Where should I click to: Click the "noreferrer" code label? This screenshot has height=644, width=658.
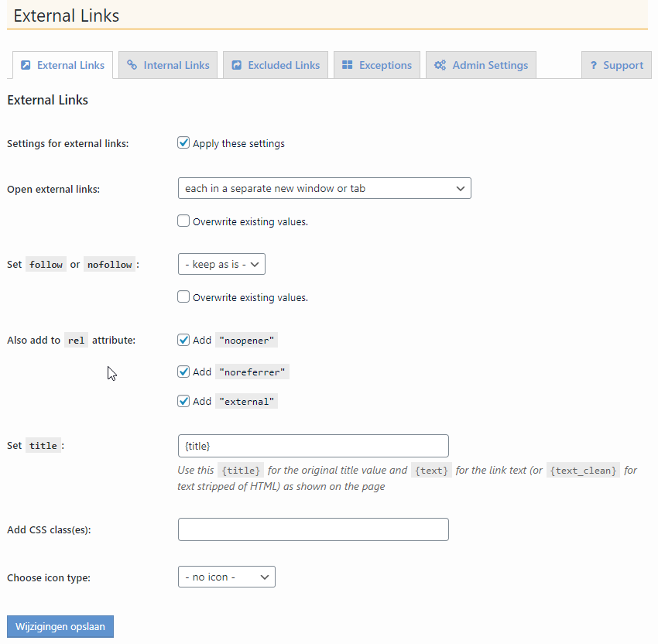[x=252, y=372]
